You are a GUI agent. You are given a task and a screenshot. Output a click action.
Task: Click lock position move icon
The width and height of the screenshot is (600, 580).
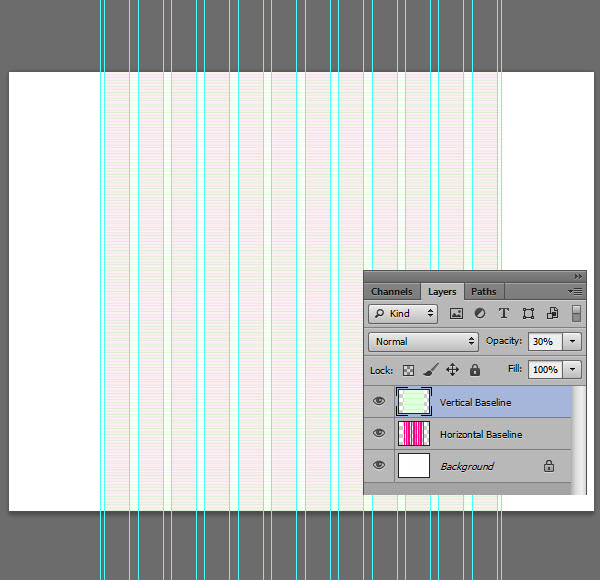[x=452, y=370]
